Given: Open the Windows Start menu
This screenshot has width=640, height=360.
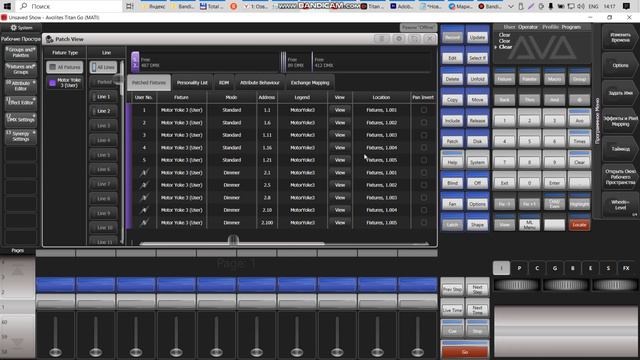Looking at the screenshot, I should tap(7, 6).
